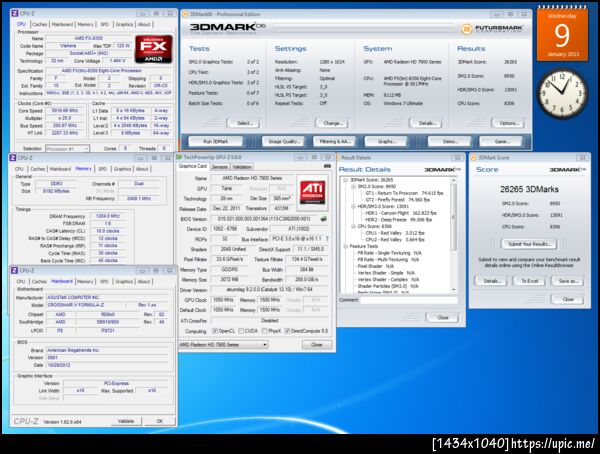The width and height of the screenshot is (600, 454).
Task: Collapse the SM2.0 Score tree node
Action: (x=354, y=186)
